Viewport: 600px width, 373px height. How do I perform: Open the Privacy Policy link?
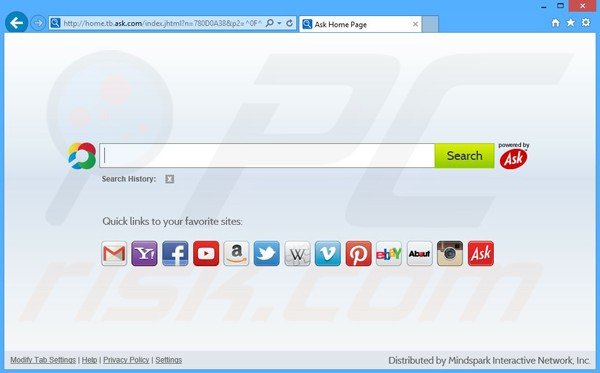pyautogui.click(x=126, y=360)
